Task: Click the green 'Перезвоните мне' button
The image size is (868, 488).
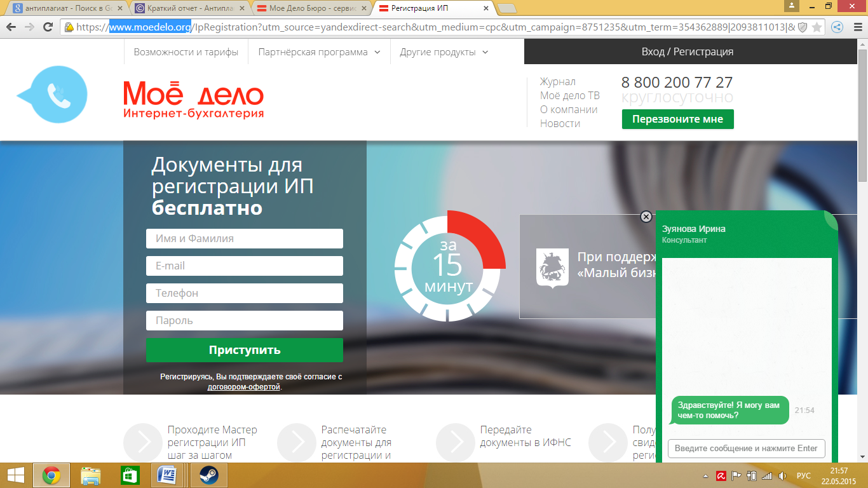Action: click(x=678, y=119)
